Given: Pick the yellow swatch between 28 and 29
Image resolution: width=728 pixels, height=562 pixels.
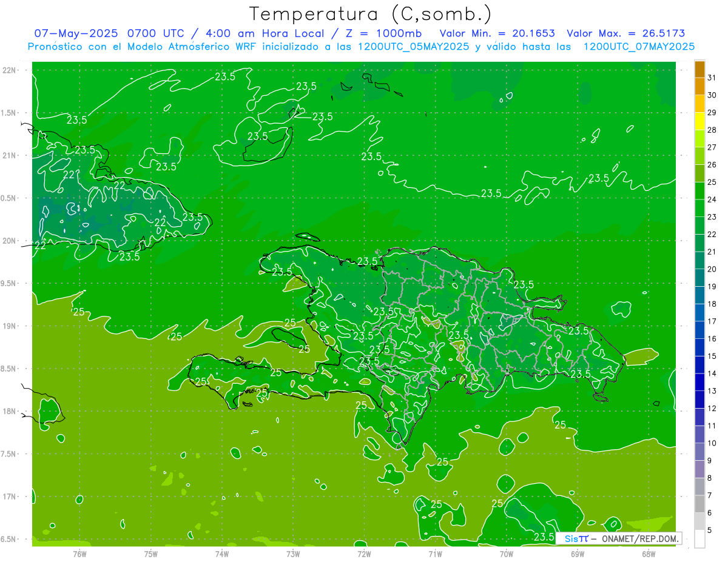Looking at the screenshot, I should coord(699,121).
